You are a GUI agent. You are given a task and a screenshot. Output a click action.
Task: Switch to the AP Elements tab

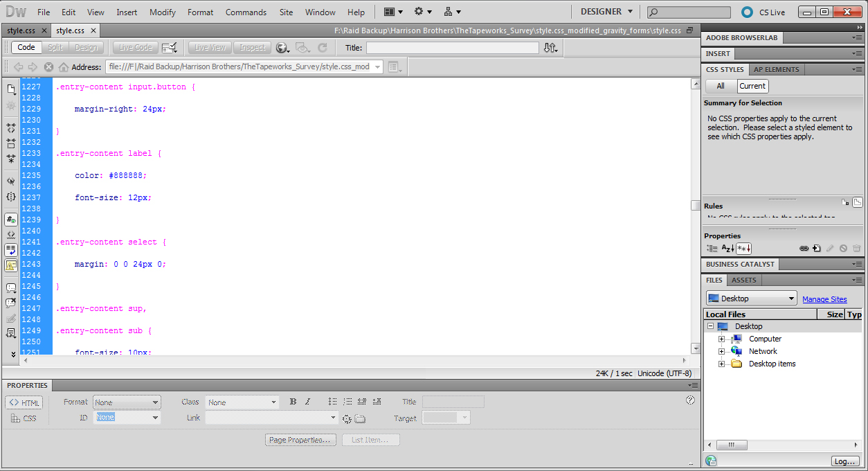[777, 69]
